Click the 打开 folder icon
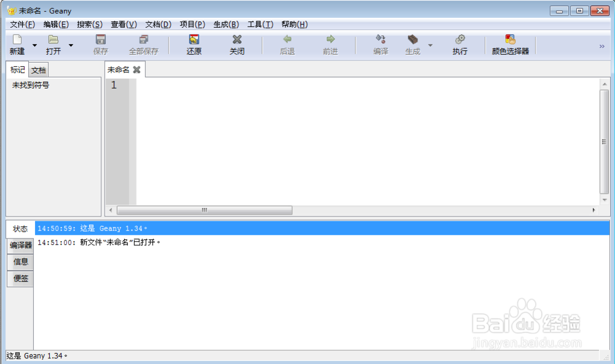The image size is (615, 364). pyautogui.click(x=54, y=39)
